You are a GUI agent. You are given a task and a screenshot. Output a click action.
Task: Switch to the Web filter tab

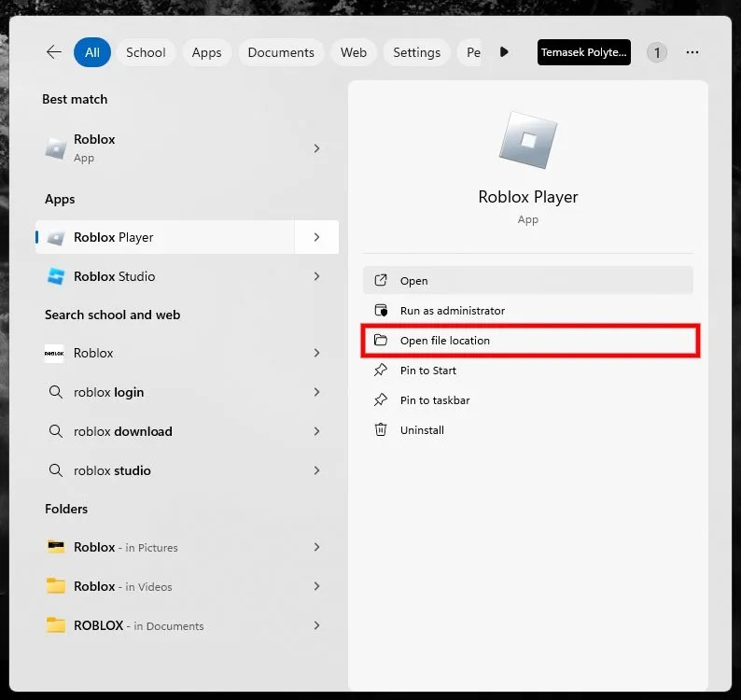[354, 52]
